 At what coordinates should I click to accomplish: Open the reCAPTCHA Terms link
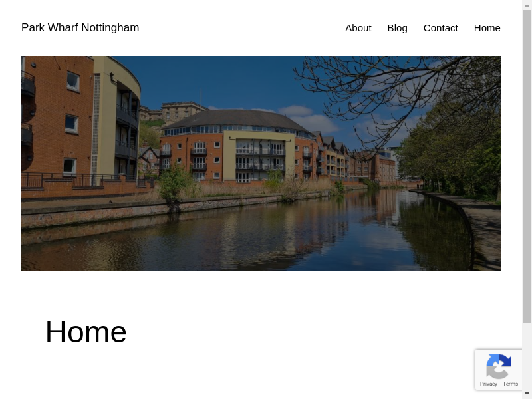tap(510, 384)
